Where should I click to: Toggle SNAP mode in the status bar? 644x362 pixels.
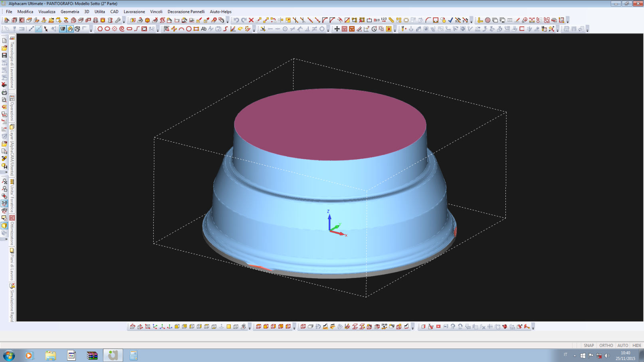coord(589,346)
